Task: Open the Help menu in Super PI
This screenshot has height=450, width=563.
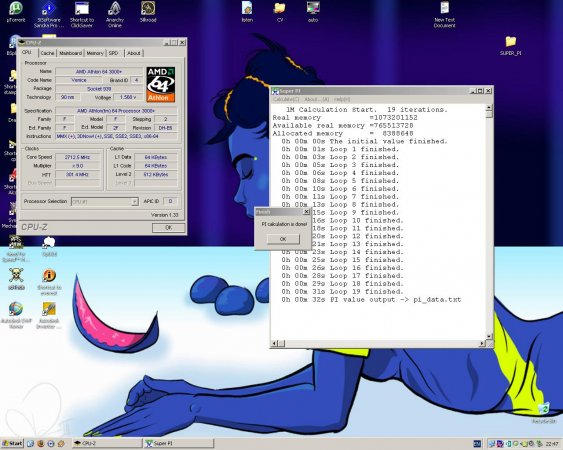Action: 341,99
